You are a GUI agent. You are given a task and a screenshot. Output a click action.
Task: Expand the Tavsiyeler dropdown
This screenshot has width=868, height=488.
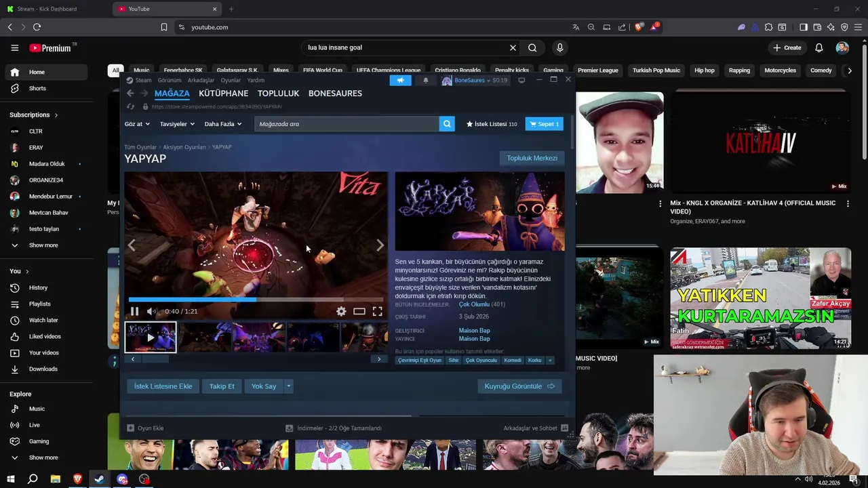click(x=177, y=124)
